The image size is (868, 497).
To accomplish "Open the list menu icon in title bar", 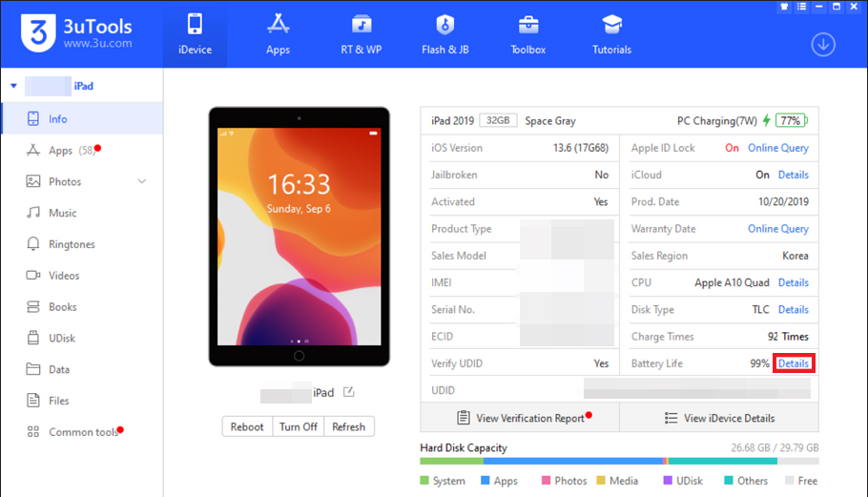I will point(801,7).
